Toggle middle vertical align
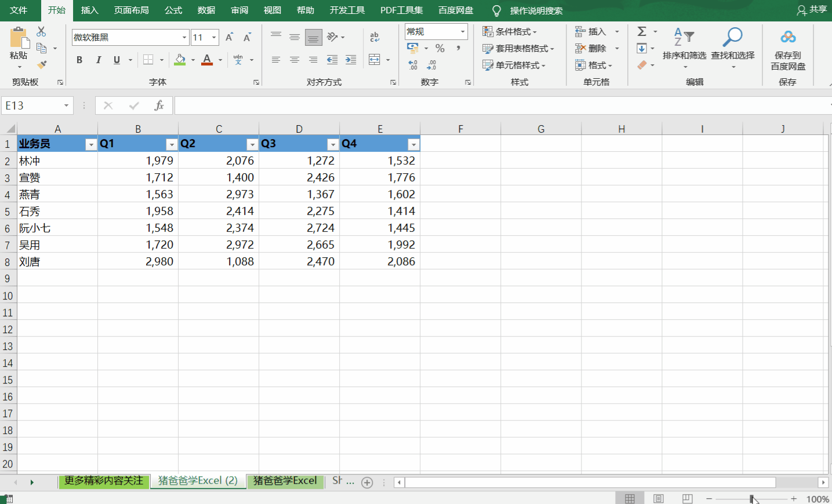 [295, 37]
